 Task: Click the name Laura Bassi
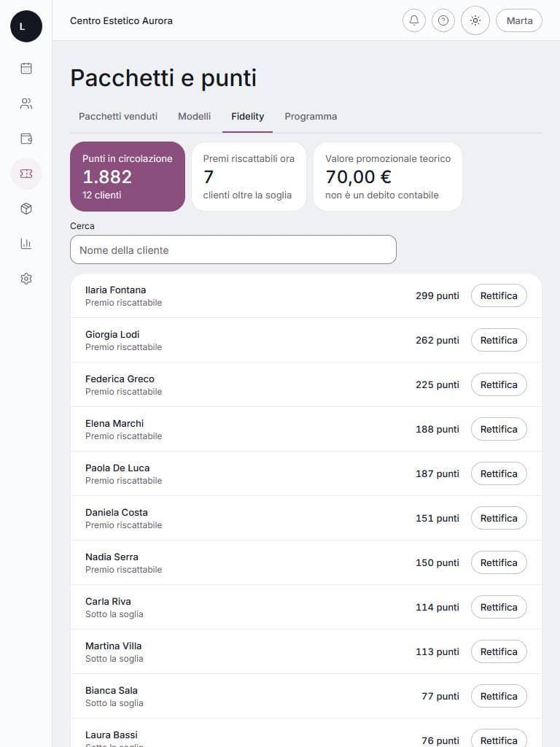[x=112, y=735]
